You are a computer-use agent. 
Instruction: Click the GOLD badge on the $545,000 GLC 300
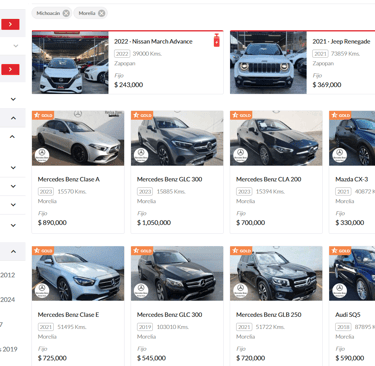click(142, 250)
